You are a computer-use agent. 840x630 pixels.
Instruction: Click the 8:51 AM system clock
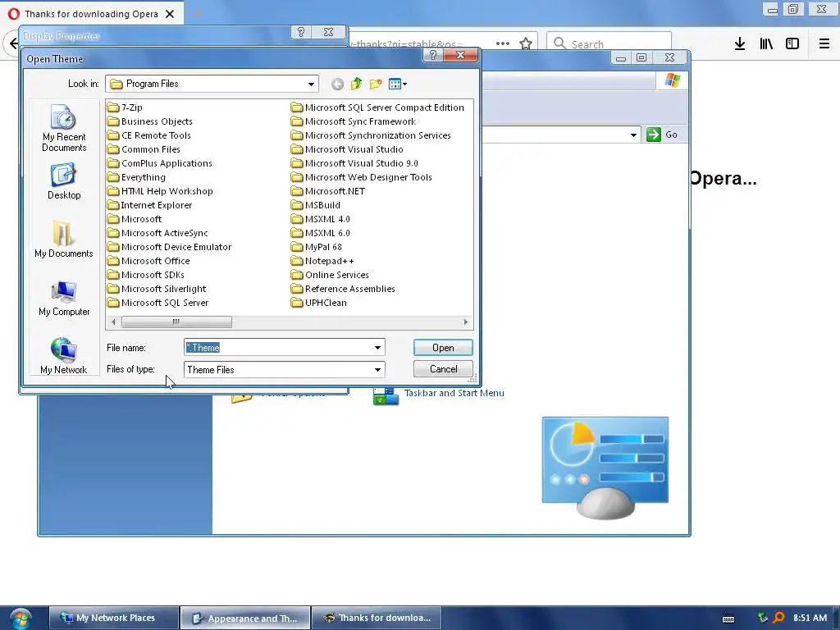(810, 618)
